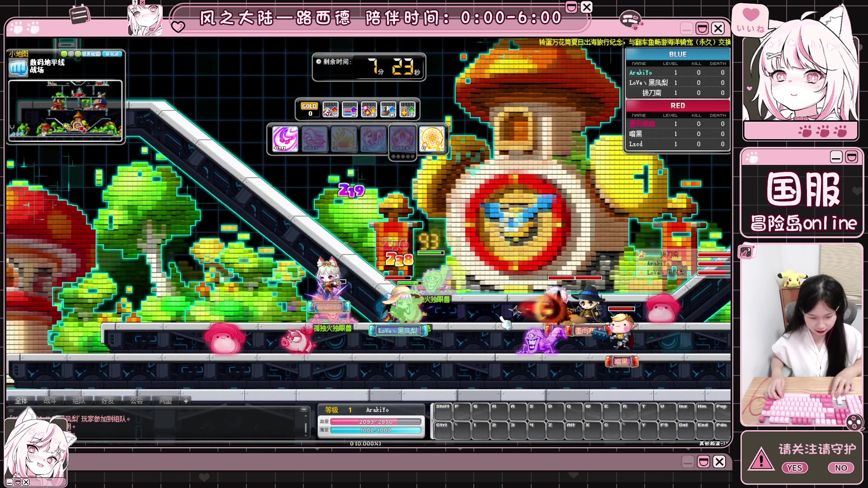
Task: Select the 组队 chat tab
Action: click(79, 401)
